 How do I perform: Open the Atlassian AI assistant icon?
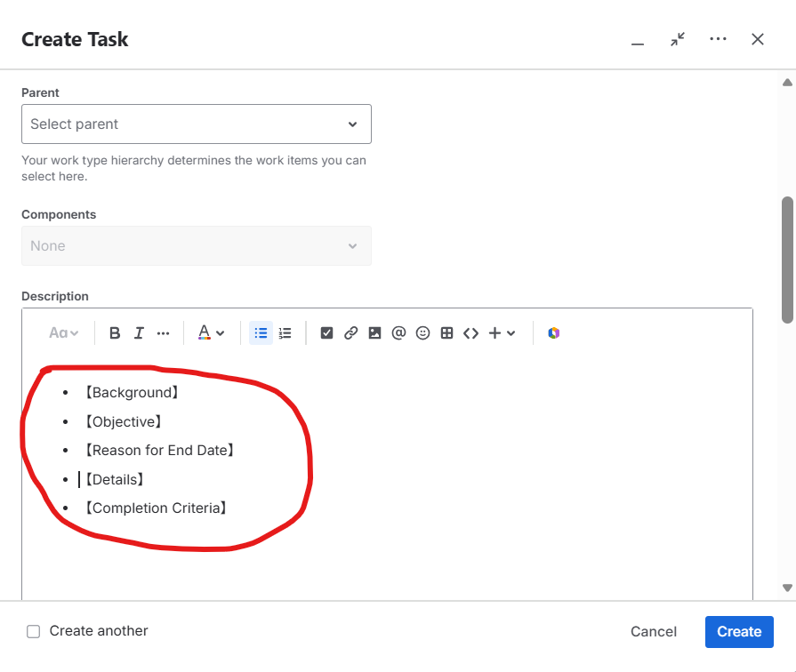[x=554, y=333]
